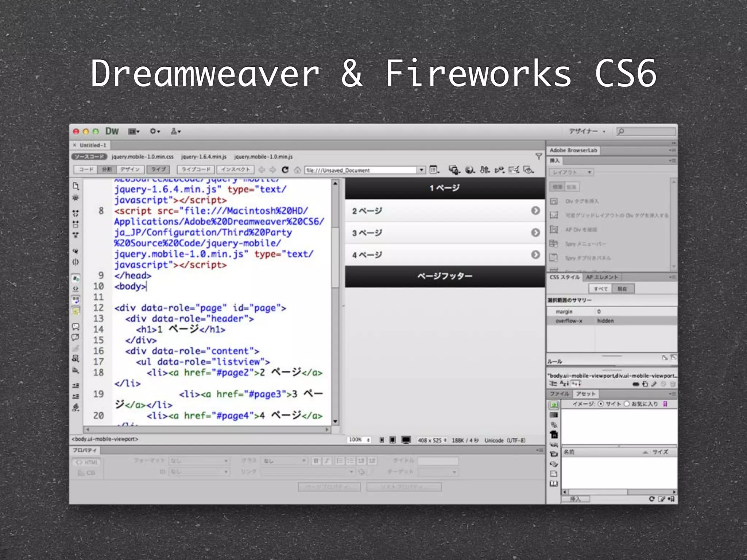
Task: Open 408 x 525 window size dropdown
Action: point(432,440)
